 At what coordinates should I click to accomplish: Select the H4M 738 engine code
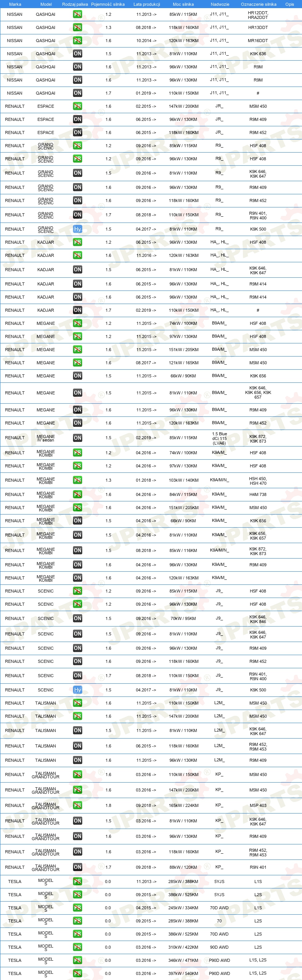click(258, 494)
